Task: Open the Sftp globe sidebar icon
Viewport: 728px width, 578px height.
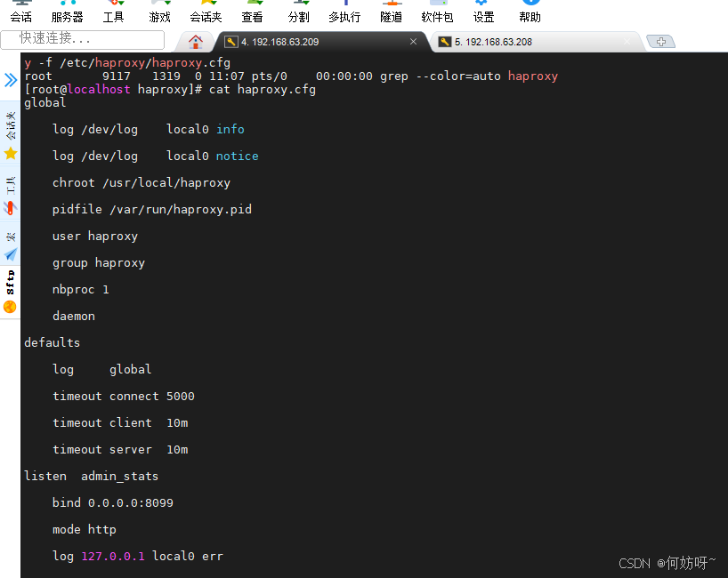Action: pos(10,307)
